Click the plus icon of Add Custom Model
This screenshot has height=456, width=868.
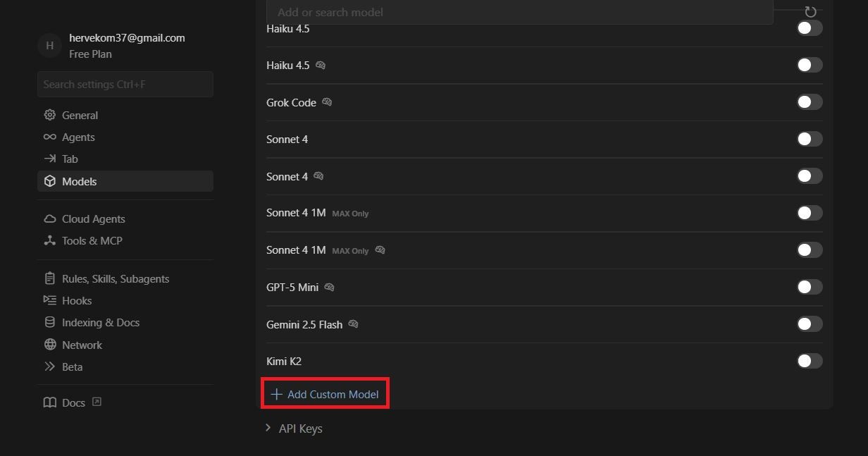click(x=276, y=394)
